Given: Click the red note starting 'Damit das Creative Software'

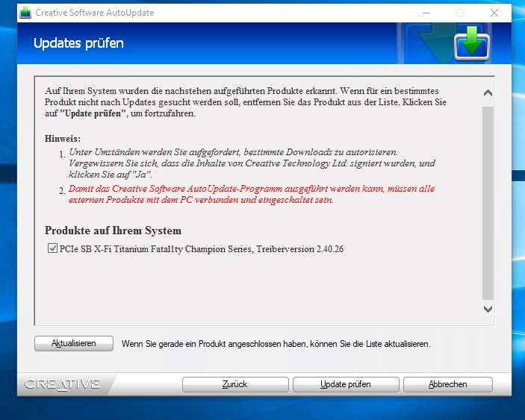Looking at the screenshot, I should point(252,194).
